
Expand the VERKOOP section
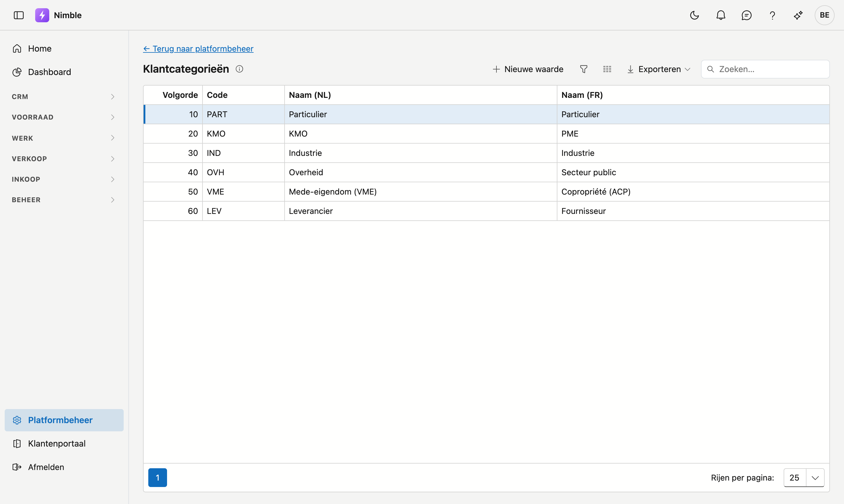pyautogui.click(x=64, y=159)
